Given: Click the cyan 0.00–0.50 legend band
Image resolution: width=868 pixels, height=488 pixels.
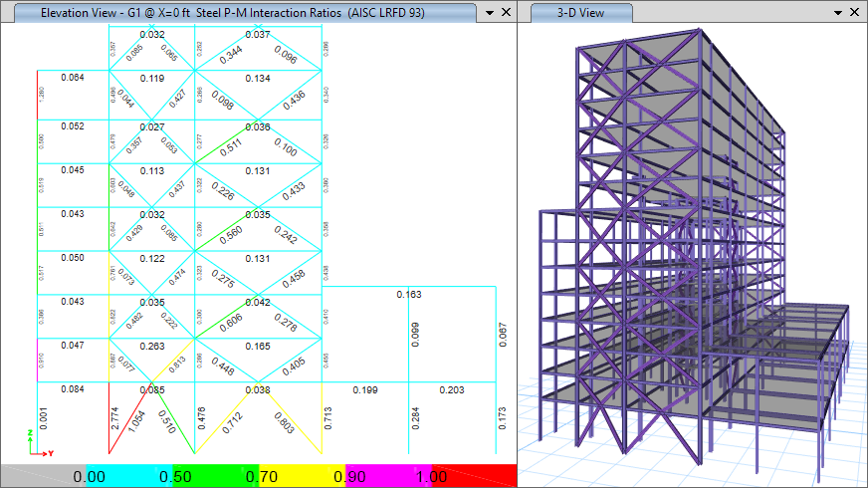Looking at the screenshot, I should point(129,476).
